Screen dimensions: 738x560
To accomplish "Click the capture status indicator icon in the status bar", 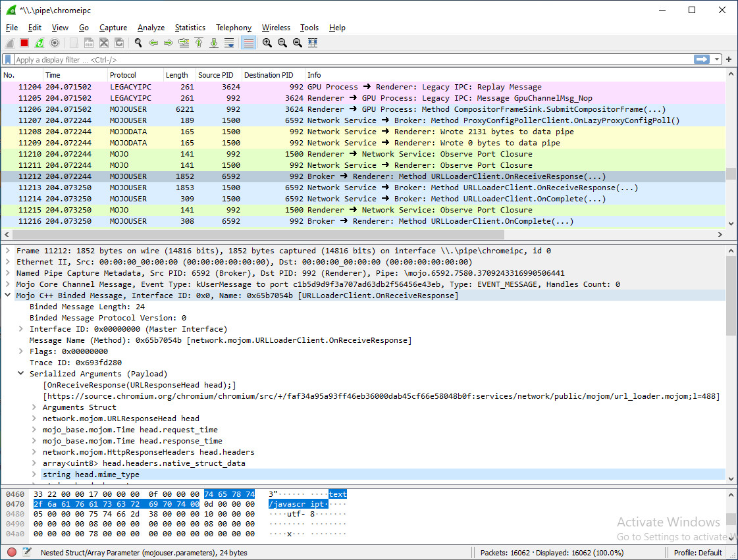I will (x=12, y=553).
